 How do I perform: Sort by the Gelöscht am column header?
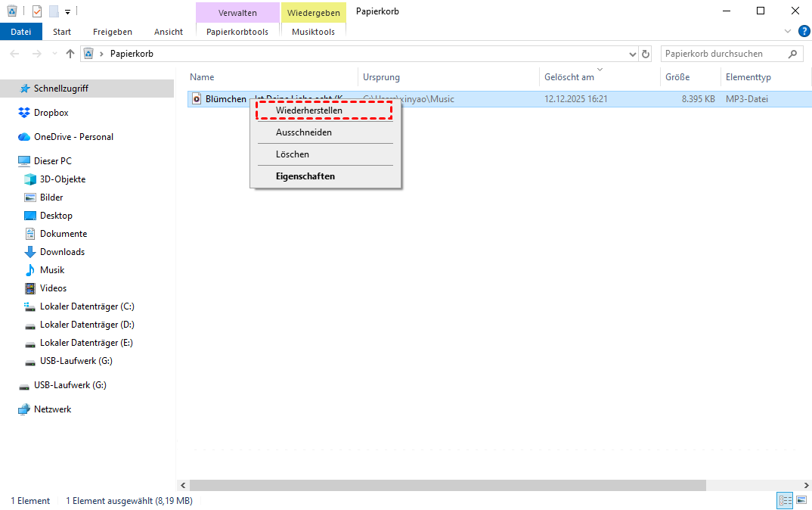coord(569,77)
